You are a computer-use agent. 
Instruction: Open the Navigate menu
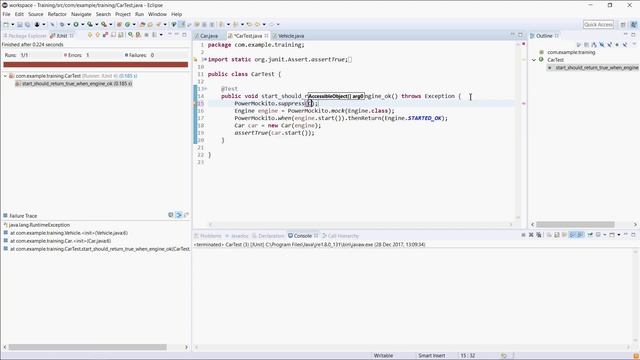click(x=81, y=14)
